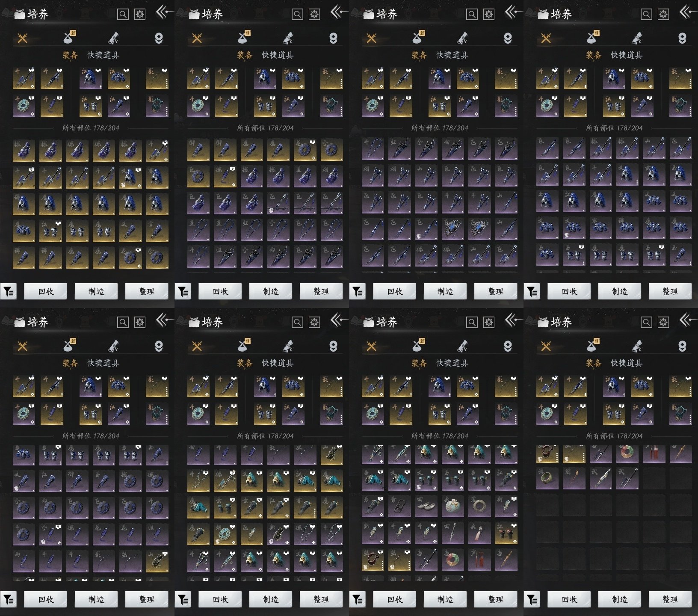Click the stacked coin icon in bottom-right panel

coord(682,346)
